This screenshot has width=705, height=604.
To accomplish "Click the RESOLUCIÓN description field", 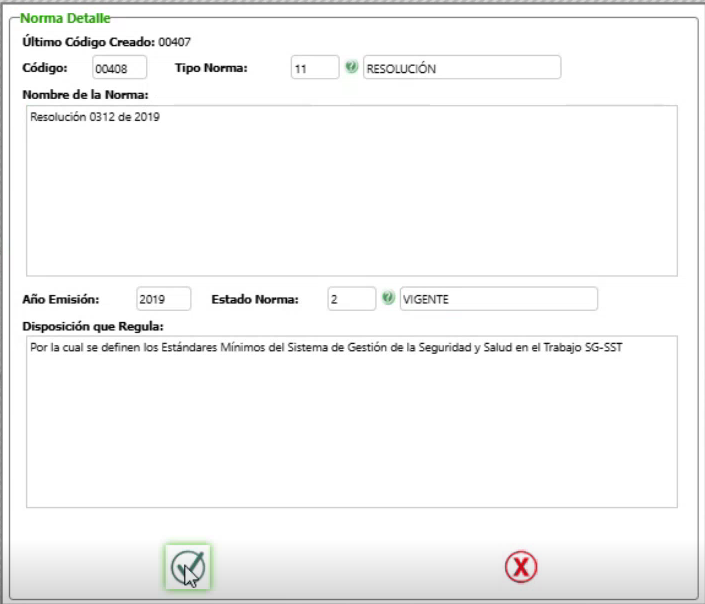I will pyautogui.click(x=462, y=68).
